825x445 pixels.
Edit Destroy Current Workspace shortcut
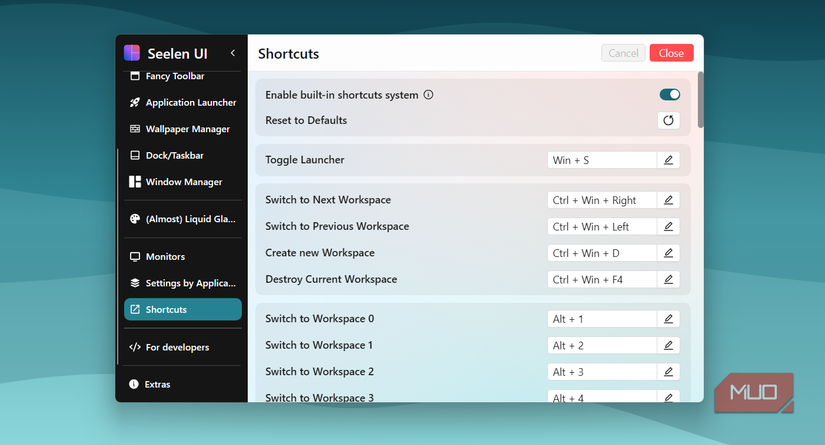point(668,279)
